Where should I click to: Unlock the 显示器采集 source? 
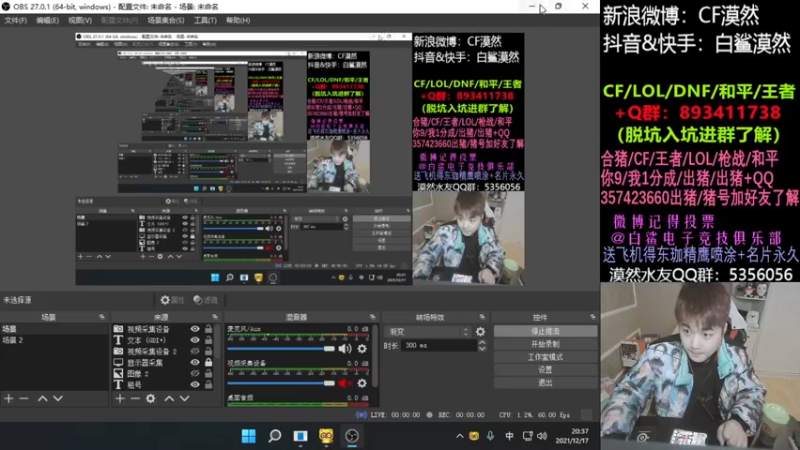209,362
